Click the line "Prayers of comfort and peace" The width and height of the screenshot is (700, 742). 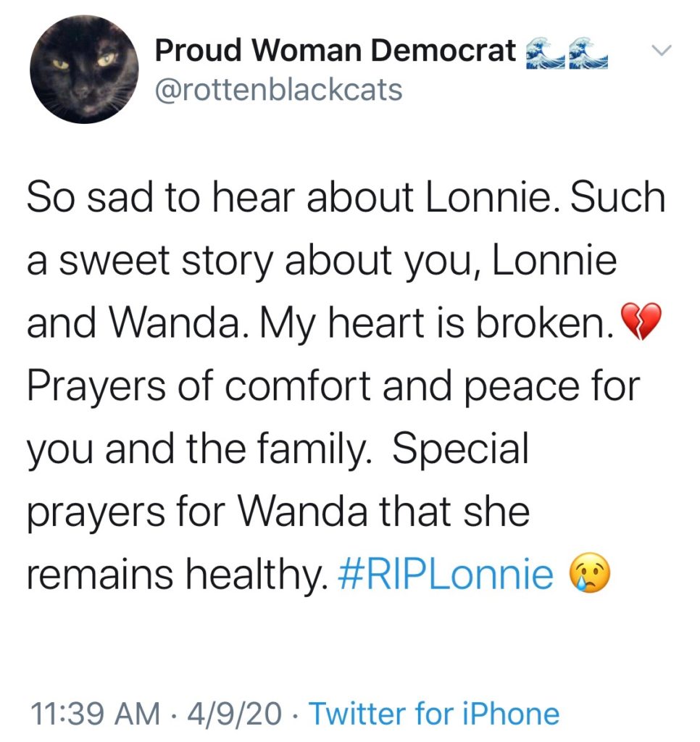tap(333, 387)
